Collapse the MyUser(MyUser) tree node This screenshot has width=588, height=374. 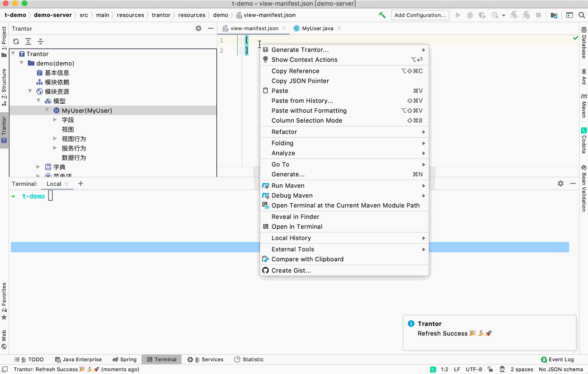point(47,110)
